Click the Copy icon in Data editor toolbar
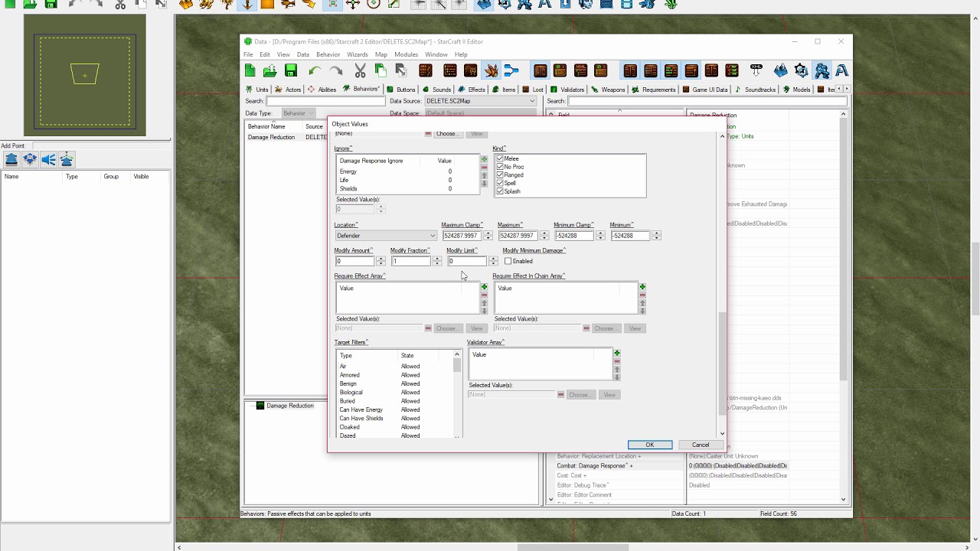The width and height of the screenshot is (980, 551). tap(381, 70)
